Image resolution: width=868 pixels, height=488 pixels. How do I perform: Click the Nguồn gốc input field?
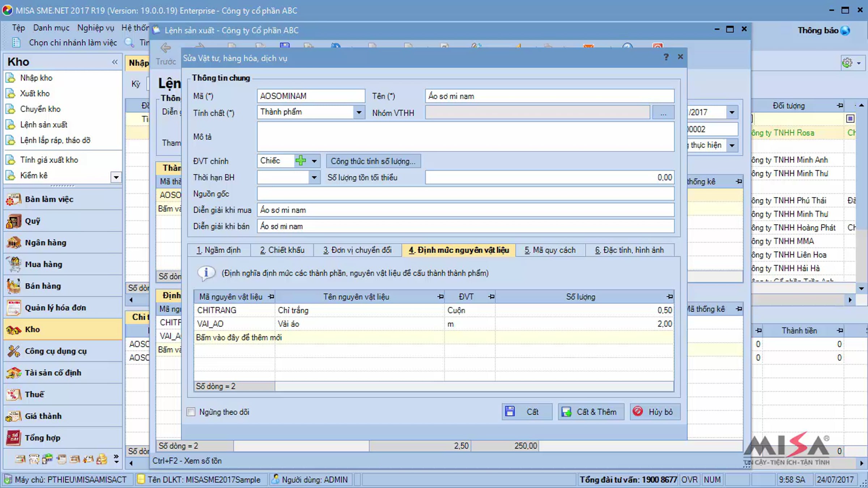click(x=465, y=194)
